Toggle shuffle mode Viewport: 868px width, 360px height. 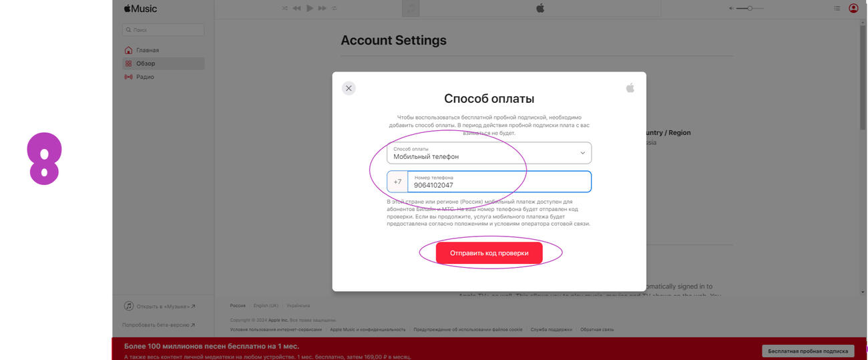[x=285, y=8]
